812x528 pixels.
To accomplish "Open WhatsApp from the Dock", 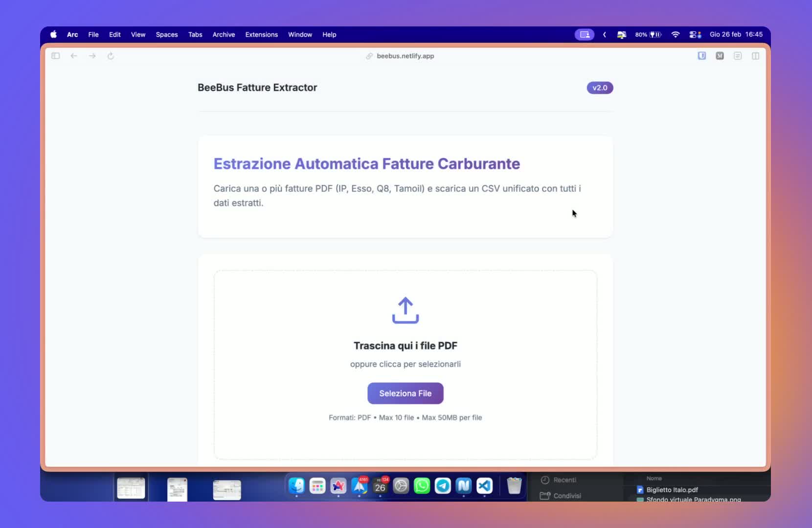I will [x=422, y=486].
